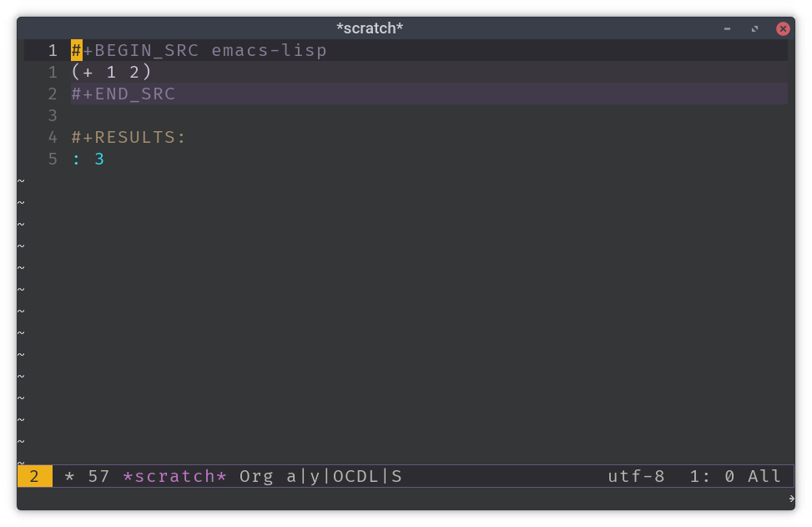Click line number 5 in the margin
Viewport: 812px width, 527px height.
(53, 159)
